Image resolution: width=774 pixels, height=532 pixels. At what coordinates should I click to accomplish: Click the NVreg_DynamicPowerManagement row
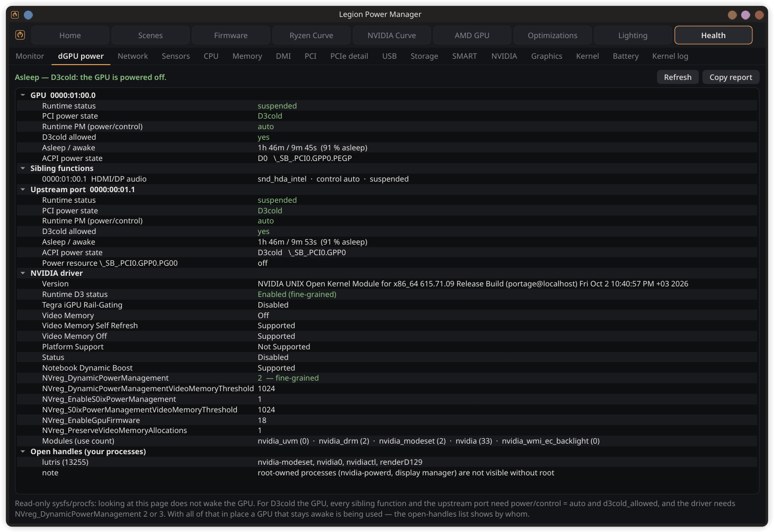point(387,378)
